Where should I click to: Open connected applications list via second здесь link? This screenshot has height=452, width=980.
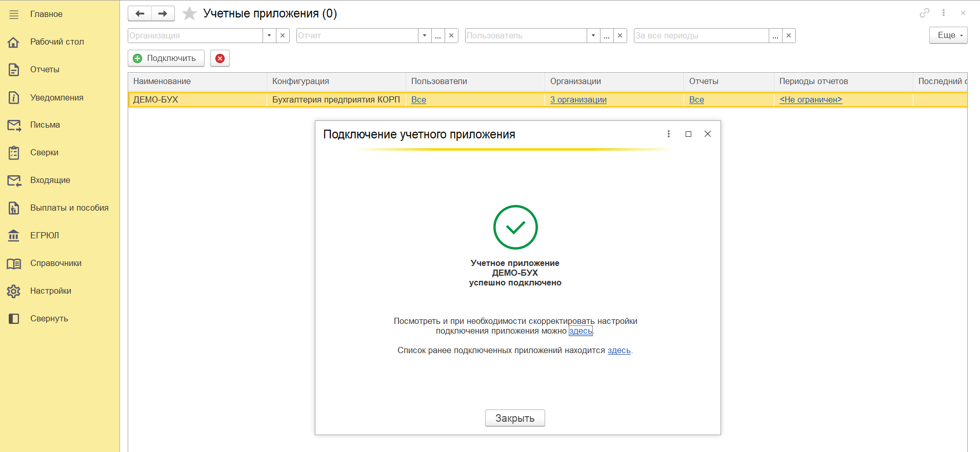[619, 351]
